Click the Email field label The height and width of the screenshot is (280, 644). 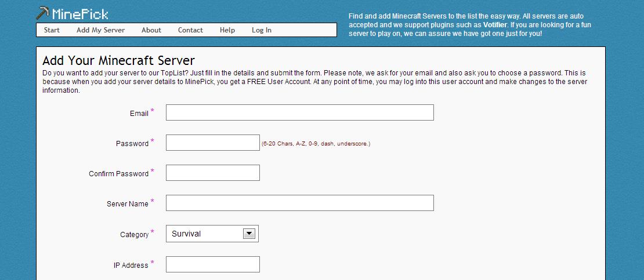[x=139, y=114]
